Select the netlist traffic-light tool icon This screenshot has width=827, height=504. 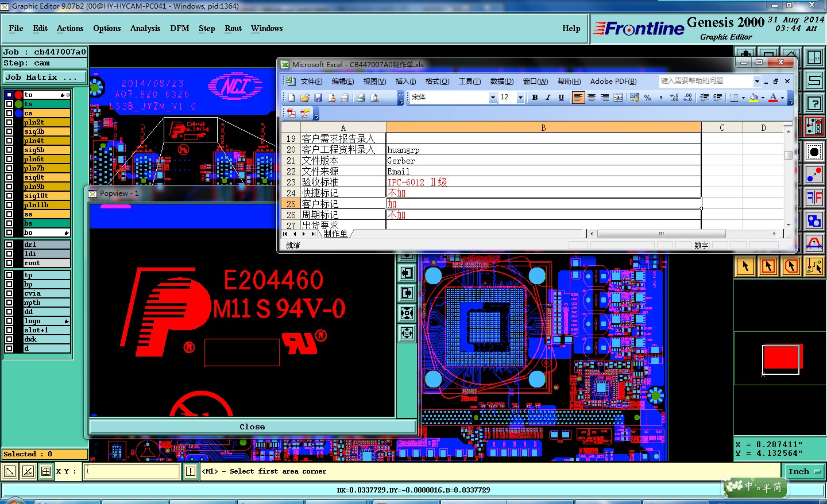click(x=814, y=126)
